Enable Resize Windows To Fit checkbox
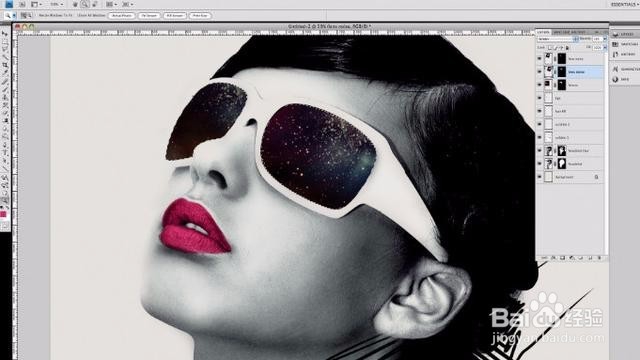Image resolution: width=640 pixels, height=360 pixels. [x=36, y=16]
